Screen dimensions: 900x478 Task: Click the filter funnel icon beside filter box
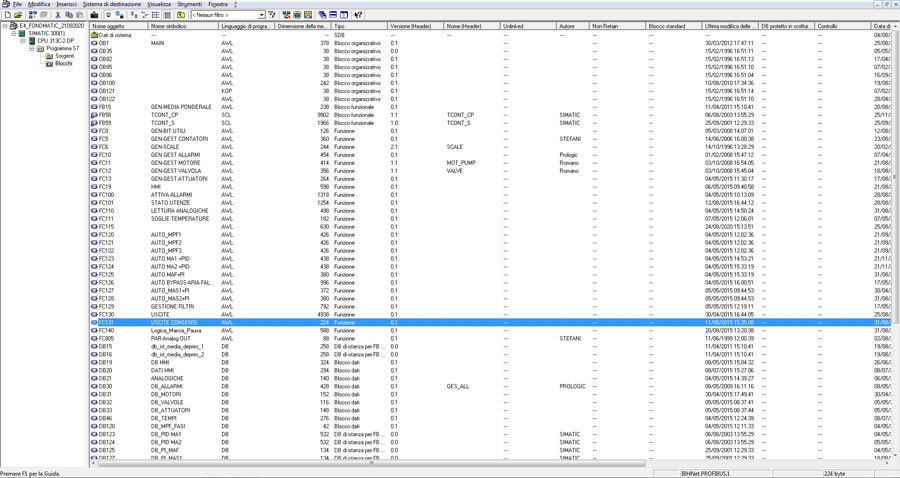click(x=272, y=15)
